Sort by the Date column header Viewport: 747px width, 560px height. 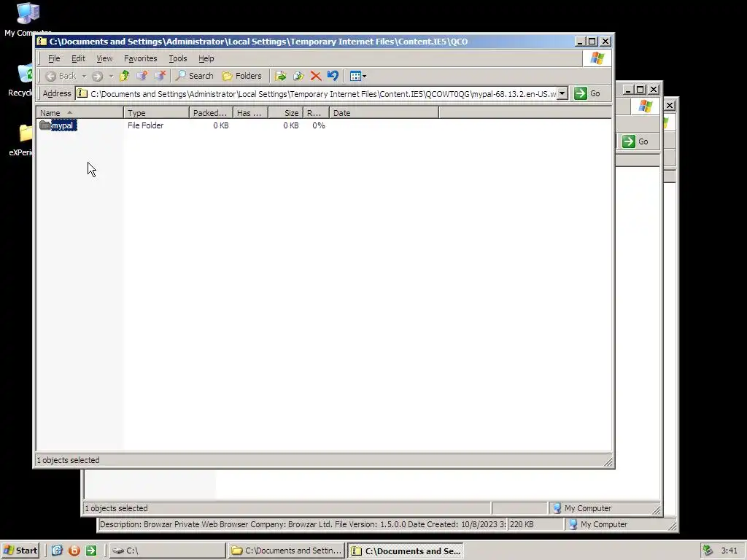[384, 113]
